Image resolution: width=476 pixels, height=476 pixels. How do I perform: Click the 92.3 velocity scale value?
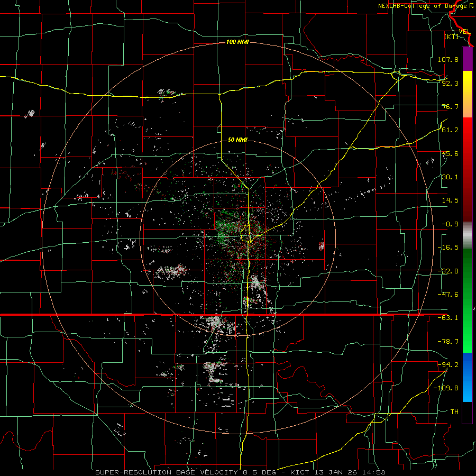(450, 83)
